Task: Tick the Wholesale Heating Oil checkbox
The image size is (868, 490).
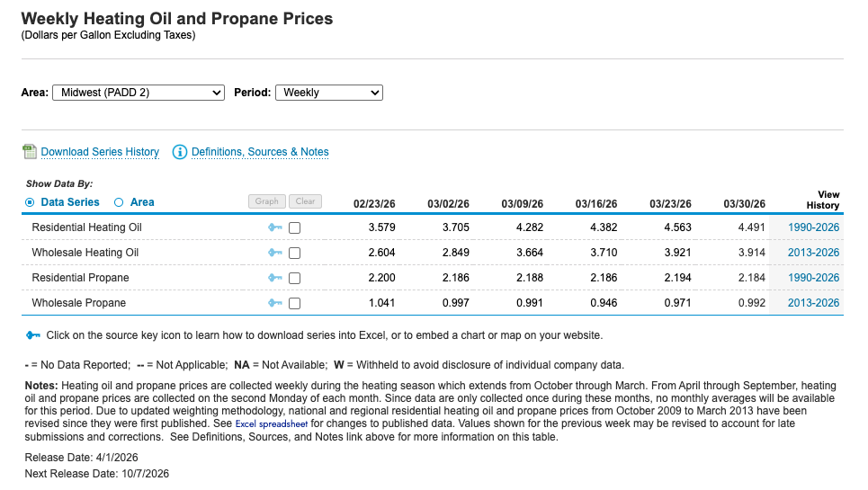Action: [294, 254]
